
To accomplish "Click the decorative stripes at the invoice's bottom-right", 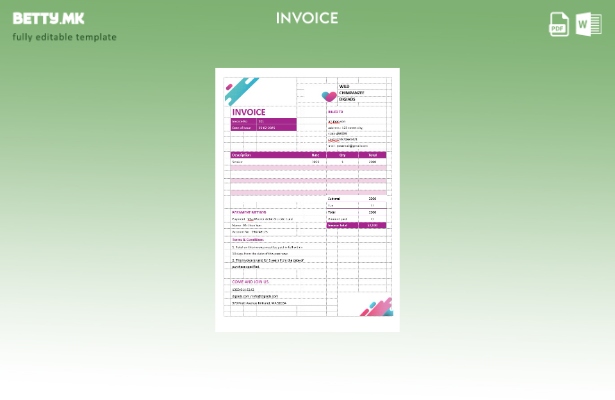I will click(x=376, y=308).
